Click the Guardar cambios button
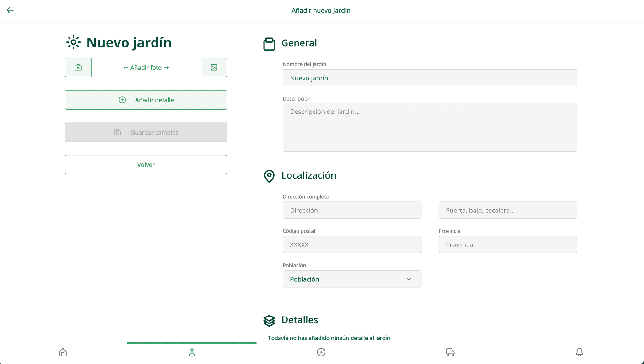This screenshot has width=644, height=364. pos(146,132)
